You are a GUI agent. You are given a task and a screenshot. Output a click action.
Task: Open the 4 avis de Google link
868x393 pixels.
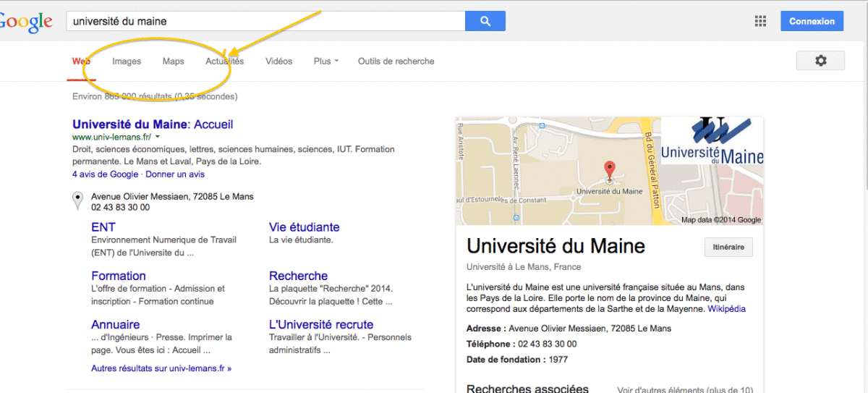point(106,174)
